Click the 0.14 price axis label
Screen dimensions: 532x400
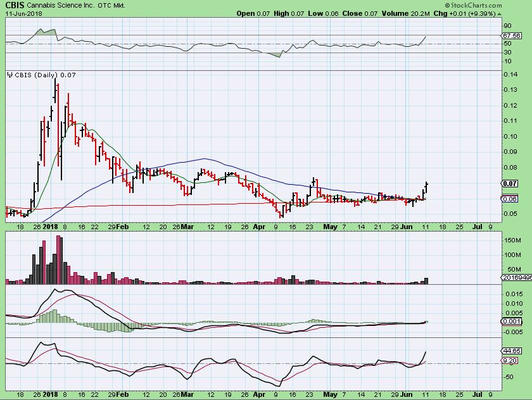[x=510, y=75]
